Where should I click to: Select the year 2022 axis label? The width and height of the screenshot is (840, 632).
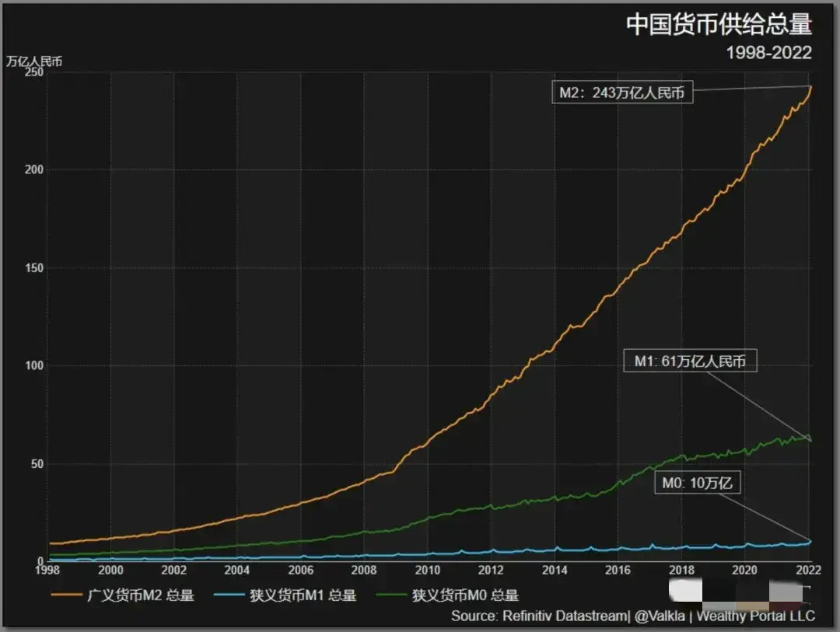[809, 569]
